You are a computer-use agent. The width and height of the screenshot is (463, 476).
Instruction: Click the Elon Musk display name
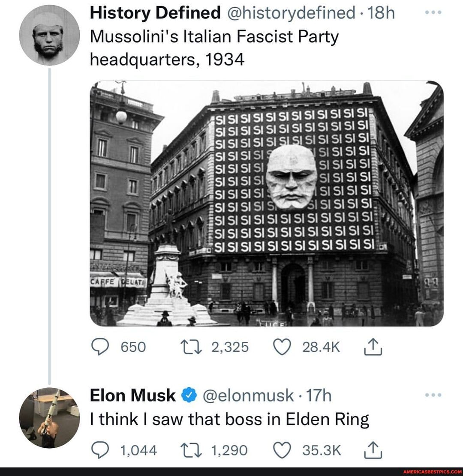(133, 395)
